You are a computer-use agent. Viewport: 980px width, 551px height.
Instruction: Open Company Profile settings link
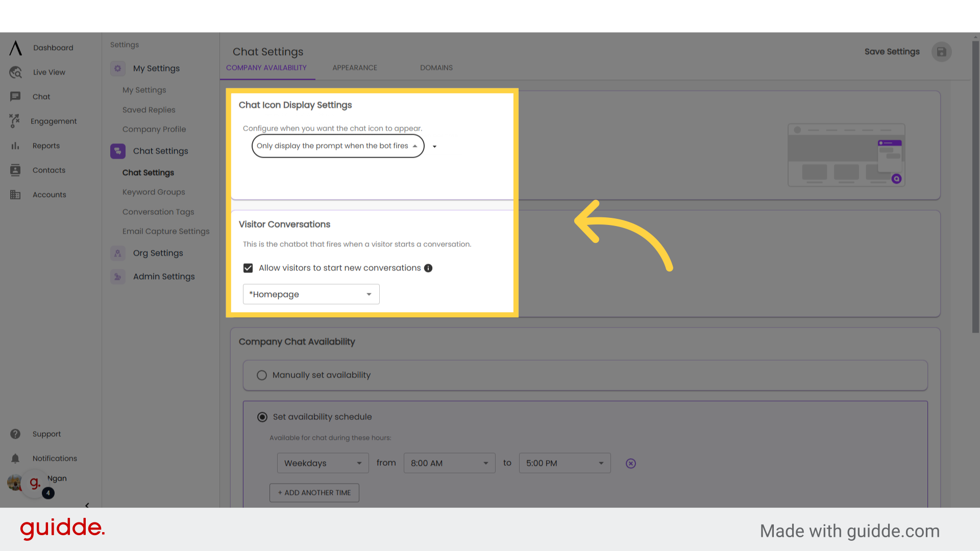tap(154, 130)
